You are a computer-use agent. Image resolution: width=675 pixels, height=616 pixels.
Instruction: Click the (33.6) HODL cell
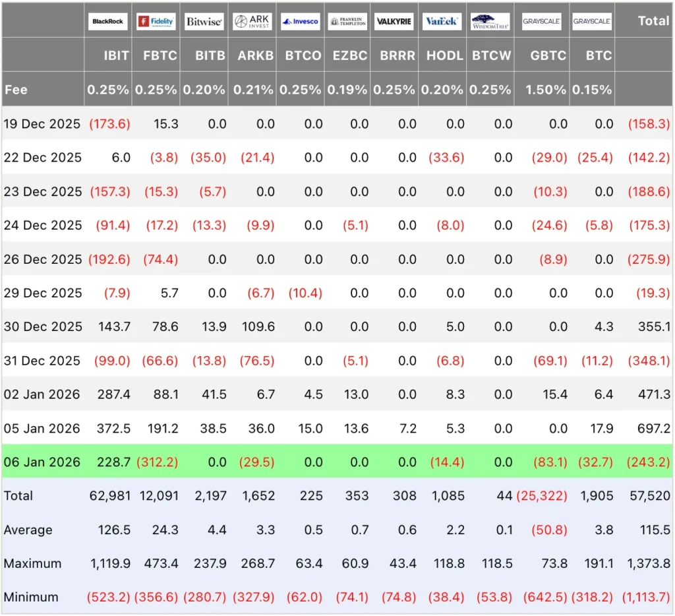tap(446, 158)
